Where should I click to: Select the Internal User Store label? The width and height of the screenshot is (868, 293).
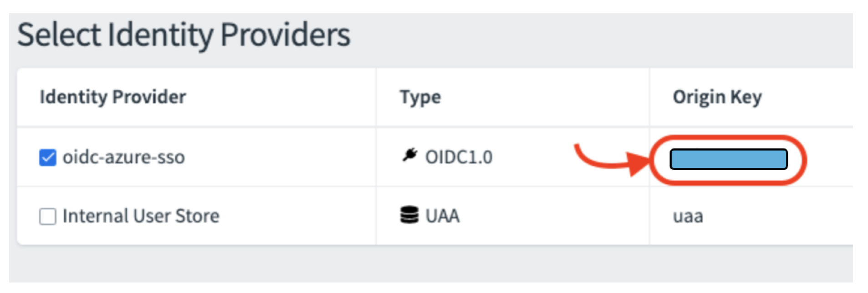pos(141,216)
